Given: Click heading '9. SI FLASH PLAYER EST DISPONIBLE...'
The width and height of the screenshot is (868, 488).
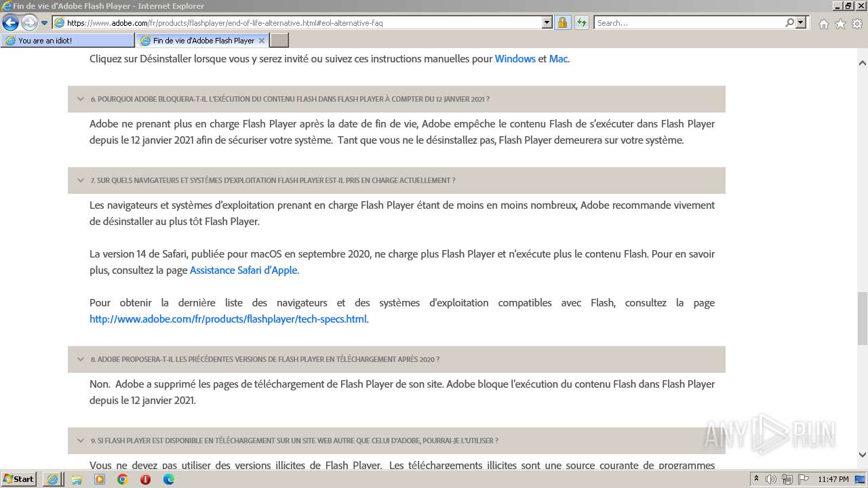Looking at the screenshot, I should pyautogui.click(x=294, y=441).
